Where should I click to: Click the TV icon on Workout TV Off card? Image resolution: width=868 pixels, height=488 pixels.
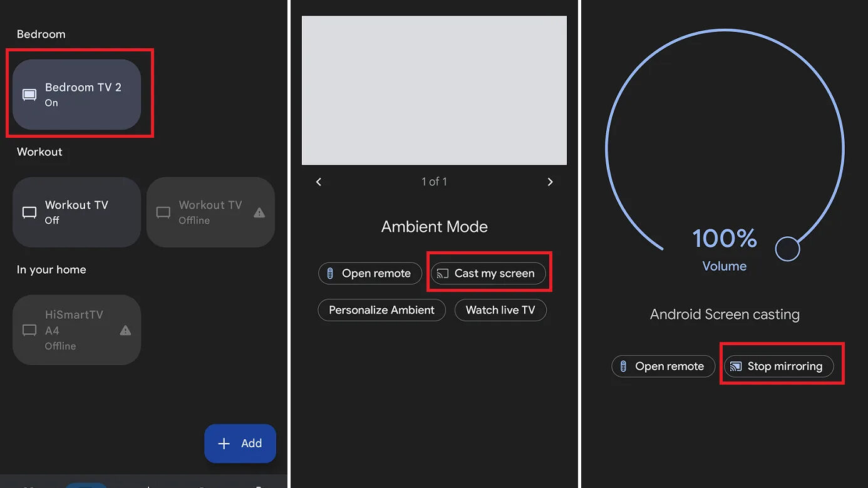pyautogui.click(x=29, y=212)
